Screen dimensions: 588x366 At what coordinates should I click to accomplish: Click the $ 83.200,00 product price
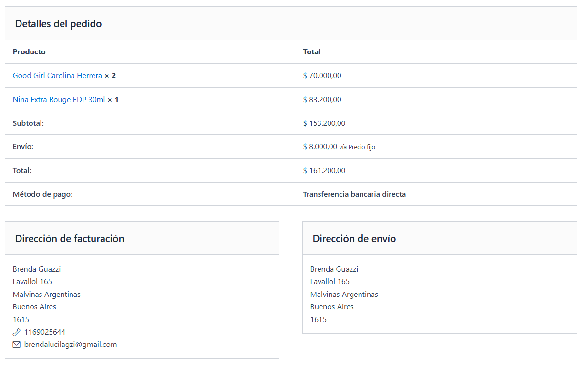(322, 100)
